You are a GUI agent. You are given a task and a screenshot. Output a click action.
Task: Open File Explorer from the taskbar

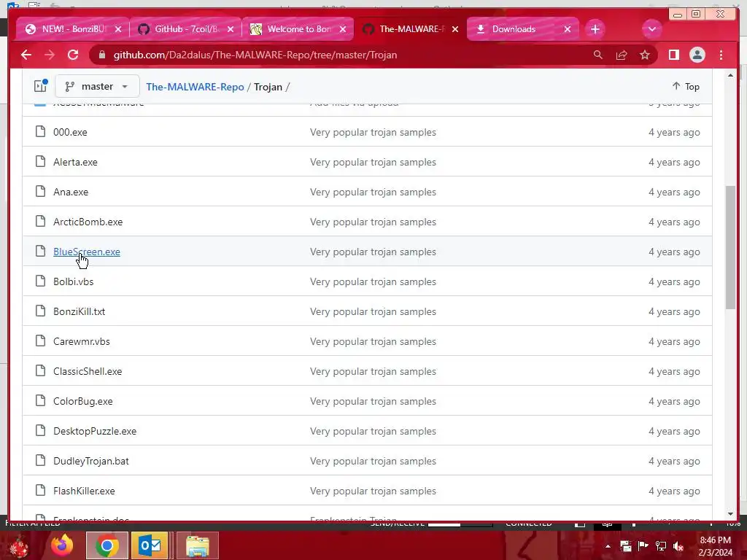pos(198,545)
